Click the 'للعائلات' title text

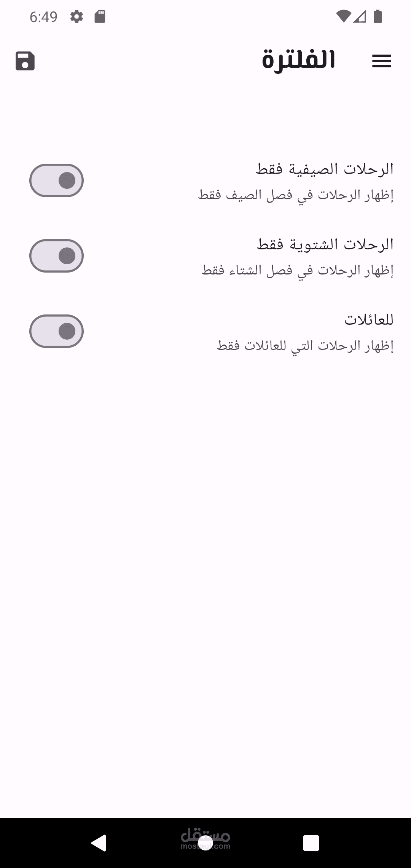369,320
